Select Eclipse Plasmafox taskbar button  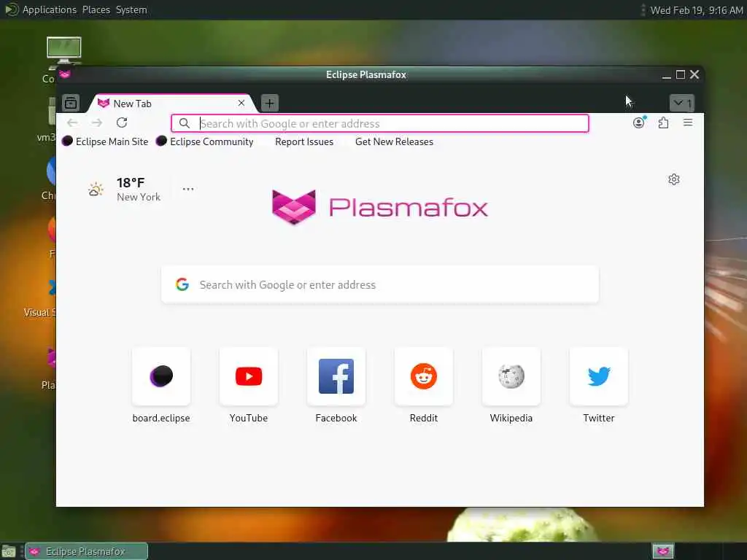coord(86,551)
